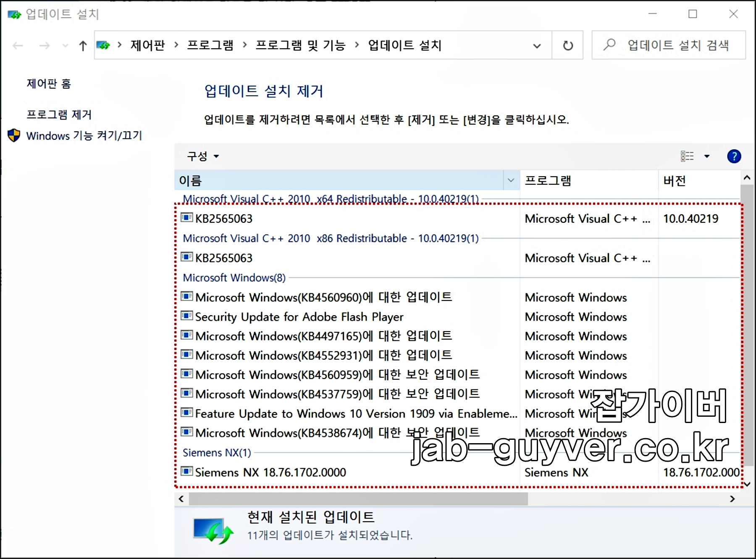Collapse the Siemens NX(1) group
The image size is (756, 559).
pyautogui.click(x=217, y=453)
